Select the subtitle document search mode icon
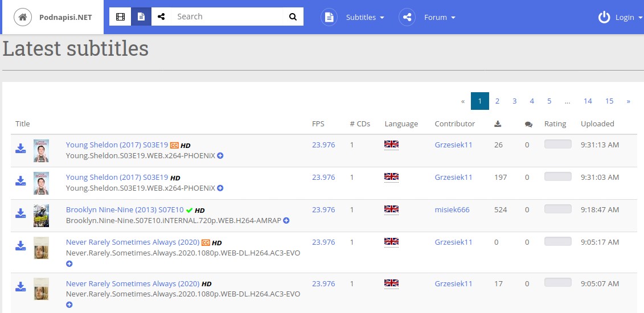Screen dimensions: 644x313 coord(141,17)
